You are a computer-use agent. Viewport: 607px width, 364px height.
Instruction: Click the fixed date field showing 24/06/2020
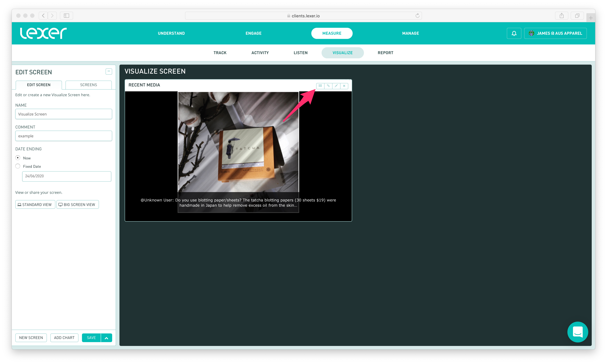click(x=67, y=176)
